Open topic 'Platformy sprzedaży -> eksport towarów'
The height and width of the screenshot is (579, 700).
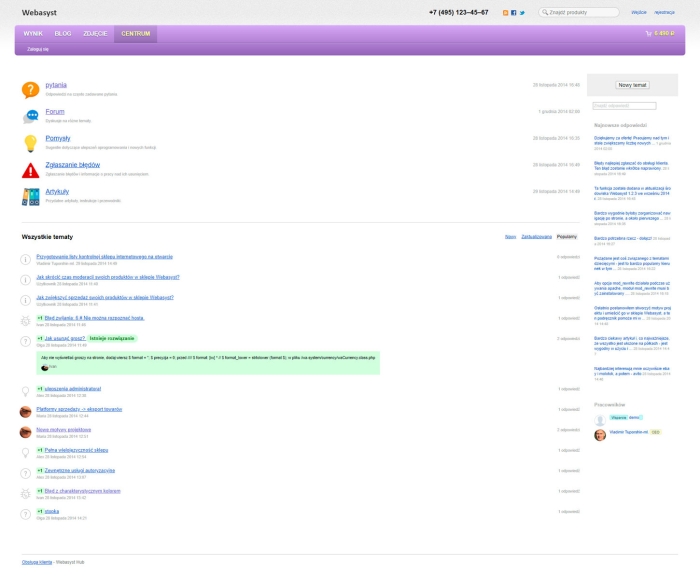[79, 409]
